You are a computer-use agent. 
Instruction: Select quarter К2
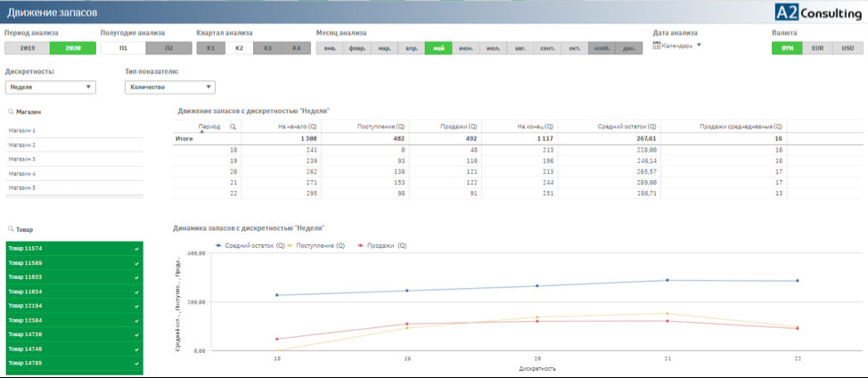pos(239,48)
